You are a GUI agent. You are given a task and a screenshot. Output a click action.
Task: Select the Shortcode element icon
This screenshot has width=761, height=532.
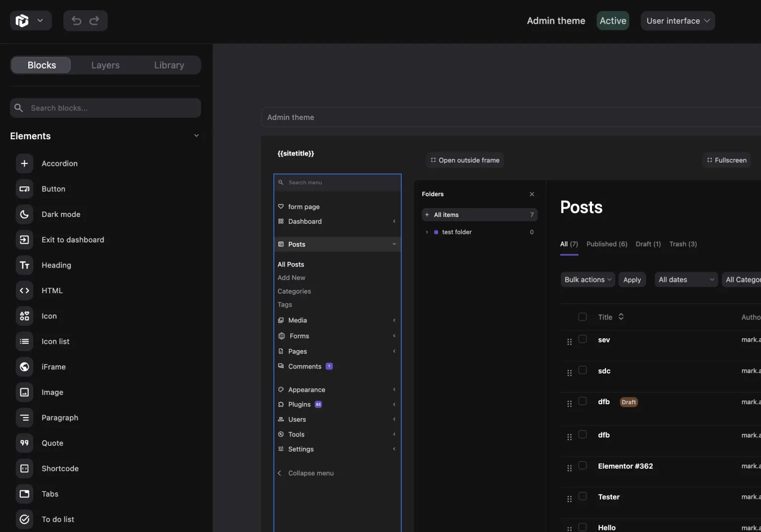(x=24, y=469)
